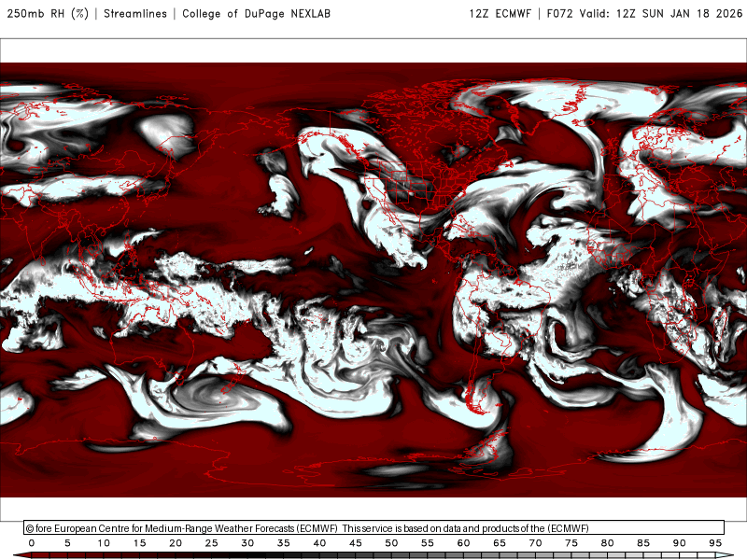Click the ECMWF copyright notice box
The height and width of the screenshot is (560, 747).
click(374, 527)
